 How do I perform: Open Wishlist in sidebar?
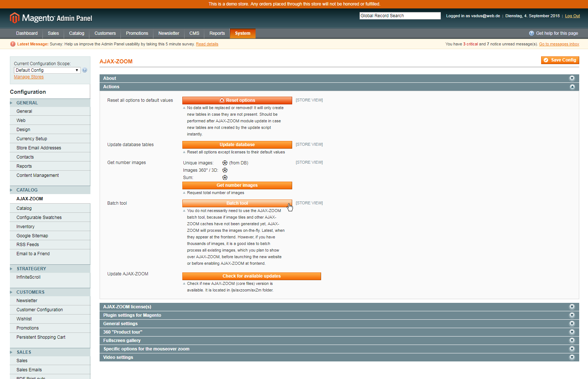50,319
